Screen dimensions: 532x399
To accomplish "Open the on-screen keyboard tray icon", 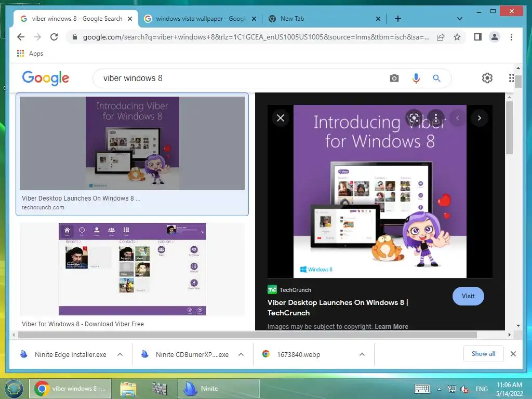I will point(422,389).
